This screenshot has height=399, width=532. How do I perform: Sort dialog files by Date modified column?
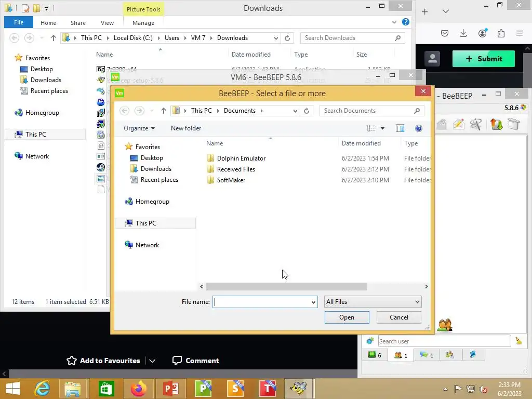click(361, 143)
